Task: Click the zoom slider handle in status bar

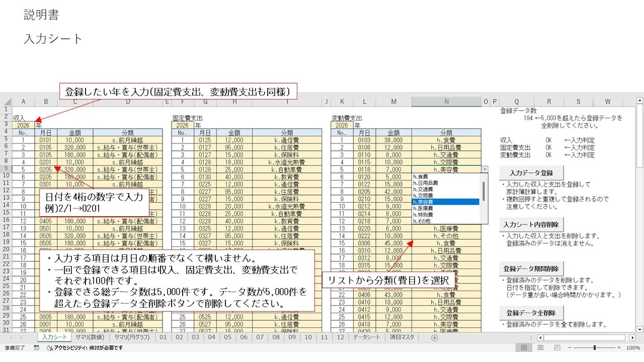Action: [x=594, y=348]
